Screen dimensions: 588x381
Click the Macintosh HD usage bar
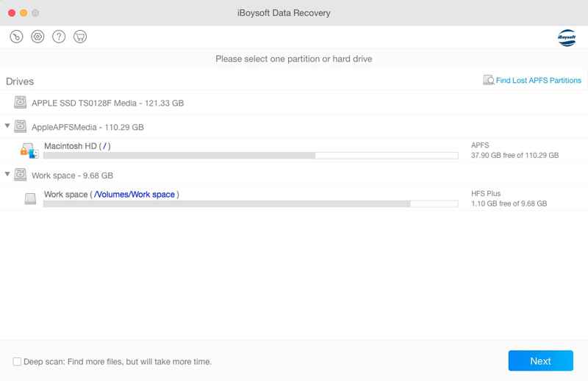point(251,156)
